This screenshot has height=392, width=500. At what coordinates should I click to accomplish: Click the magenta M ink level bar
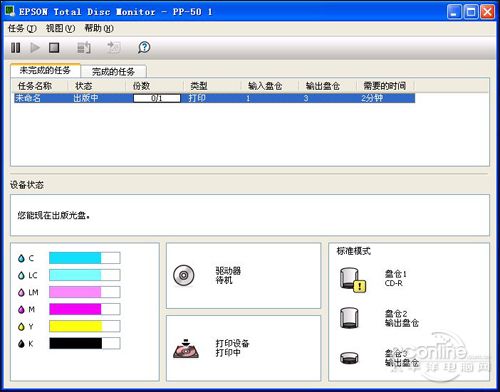coord(85,309)
